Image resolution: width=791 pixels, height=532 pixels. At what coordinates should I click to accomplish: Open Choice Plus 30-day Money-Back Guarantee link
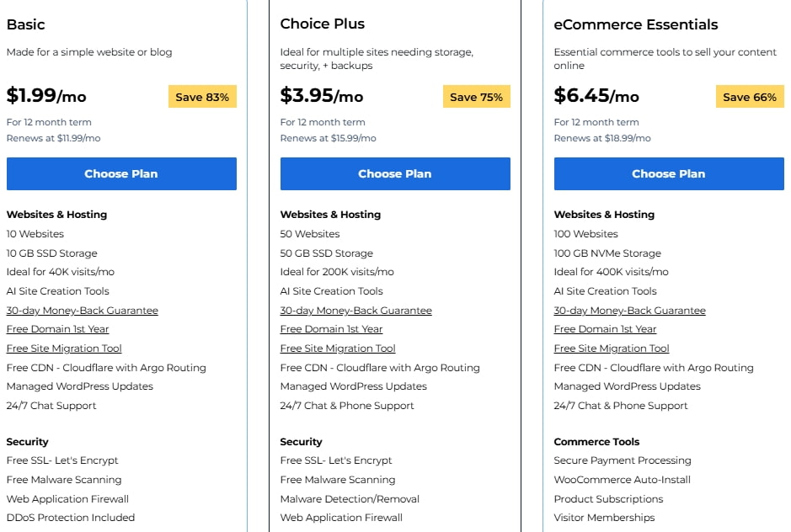[x=355, y=311]
